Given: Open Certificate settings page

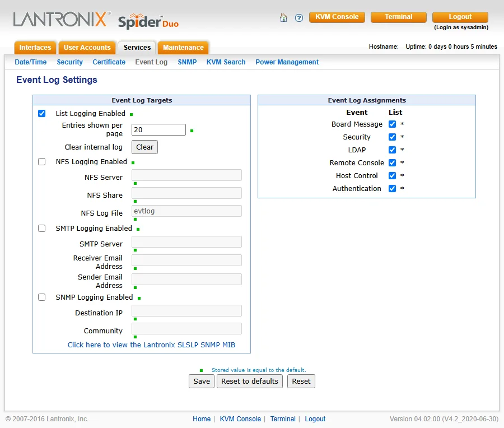Looking at the screenshot, I should pyautogui.click(x=109, y=62).
